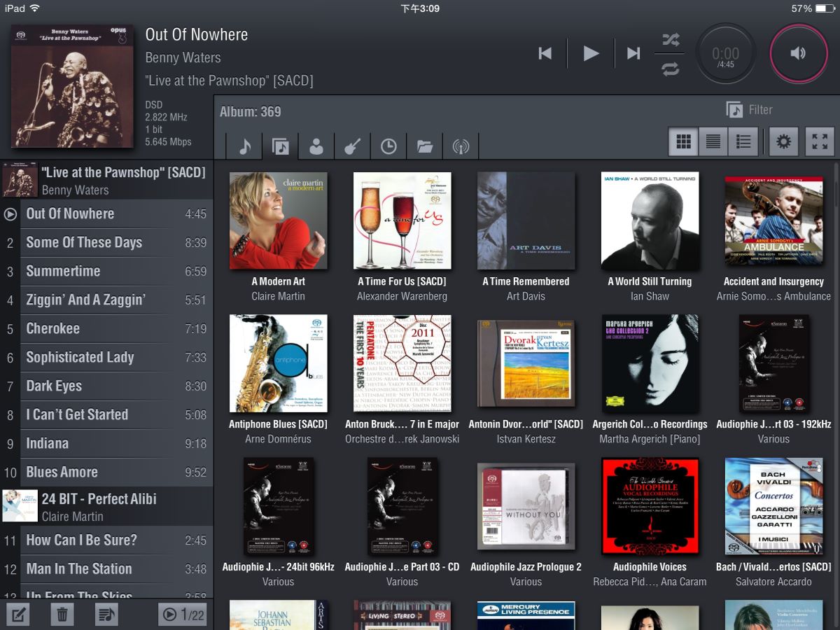840x630 pixels.
Task: Switch to the Albums tab
Action: [281, 146]
